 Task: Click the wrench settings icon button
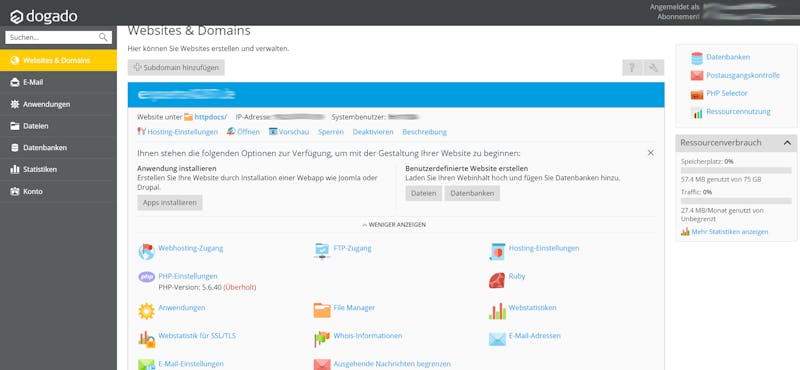[x=654, y=67]
